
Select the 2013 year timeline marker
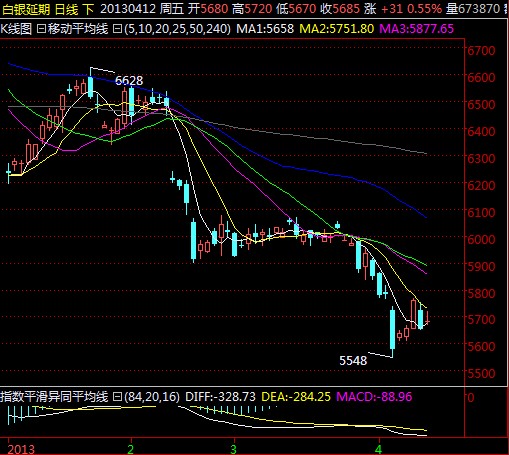pos(21,449)
